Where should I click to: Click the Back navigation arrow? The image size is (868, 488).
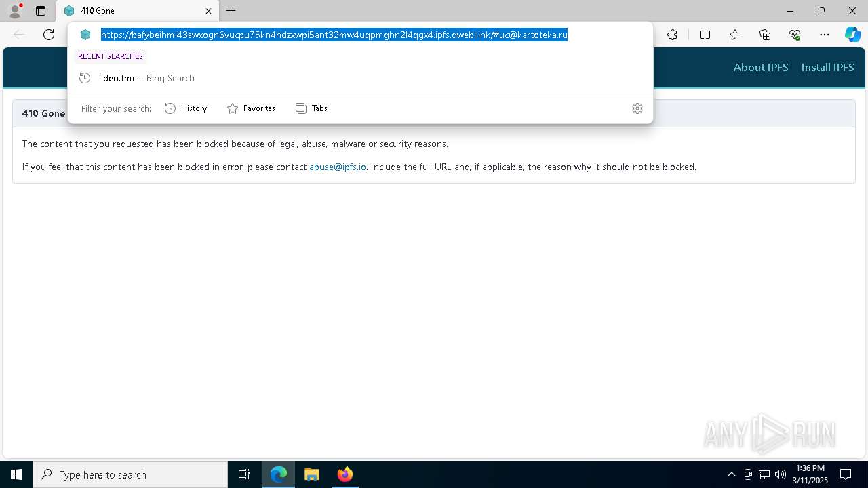(19, 35)
